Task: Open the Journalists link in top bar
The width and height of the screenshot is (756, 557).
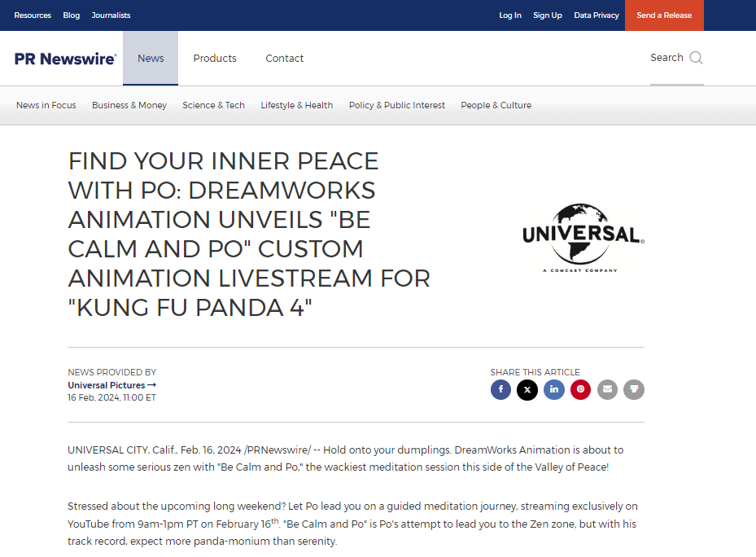Action: click(111, 15)
